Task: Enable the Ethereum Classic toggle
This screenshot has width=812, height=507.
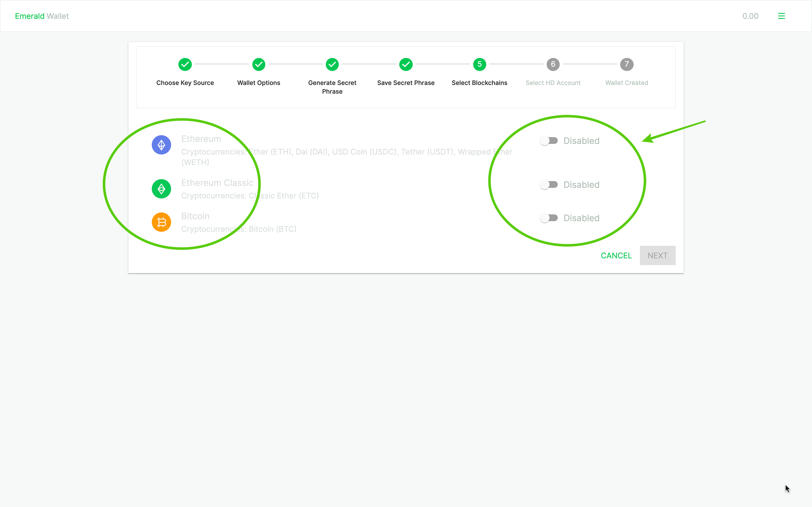Action: coord(549,185)
